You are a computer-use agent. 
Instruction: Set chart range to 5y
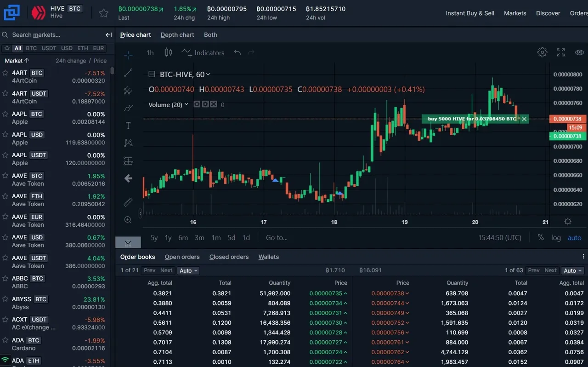coord(154,238)
